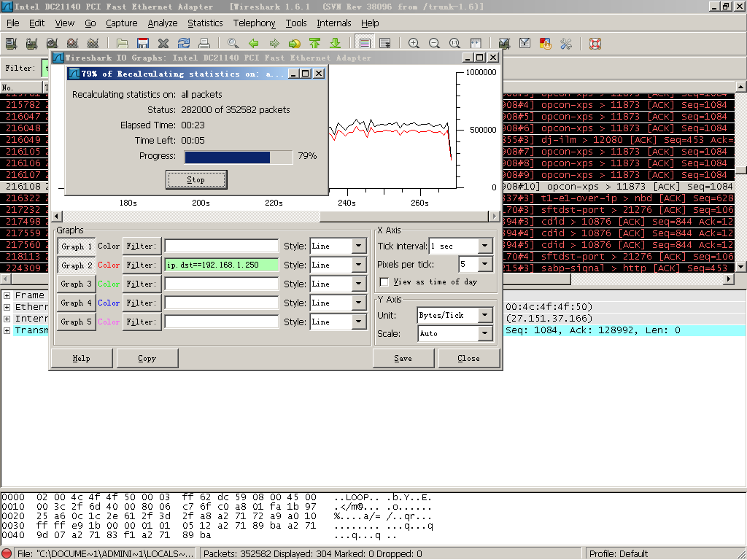Screen dimensions: 747x560
Task: Click the Help lifebuoy toolbar icon
Action: click(595, 44)
